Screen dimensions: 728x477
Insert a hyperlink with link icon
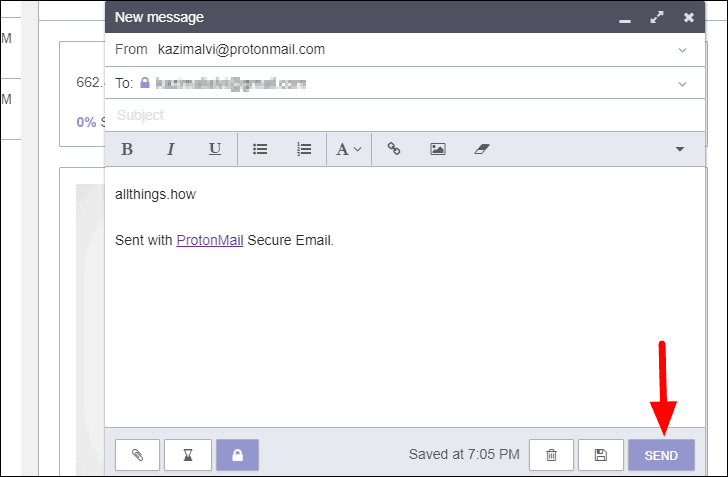coord(394,149)
